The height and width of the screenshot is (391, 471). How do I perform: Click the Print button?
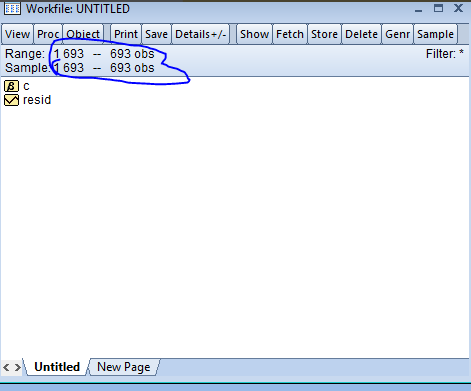(x=126, y=34)
